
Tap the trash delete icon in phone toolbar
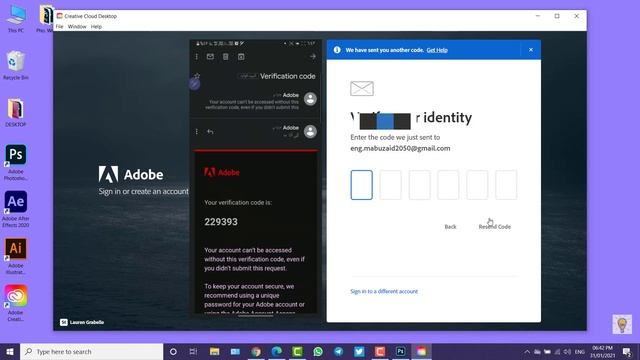[225, 57]
